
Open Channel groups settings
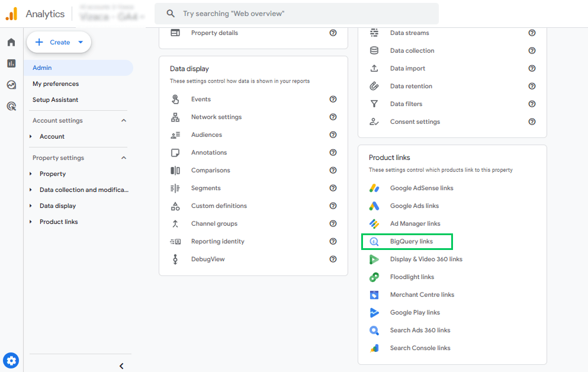(x=214, y=223)
